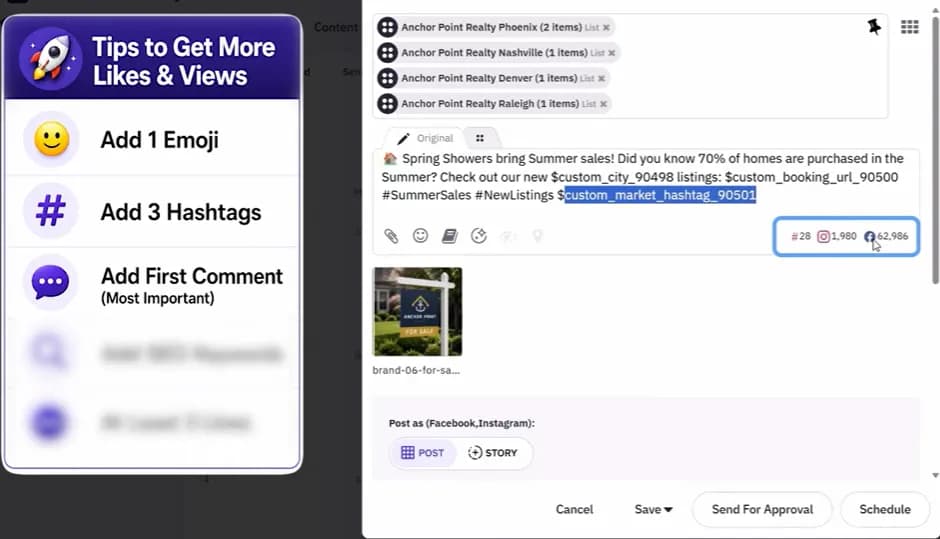
Task: Select STORY as the post type
Action: 493,453
